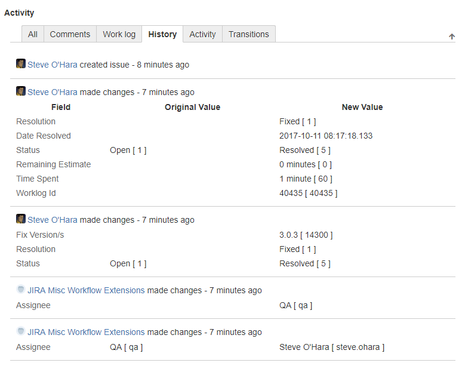Viewport: 462px width, 365px height.
Task: Open Steve O'Hara link on created issue entry
Action: (52, 65)
